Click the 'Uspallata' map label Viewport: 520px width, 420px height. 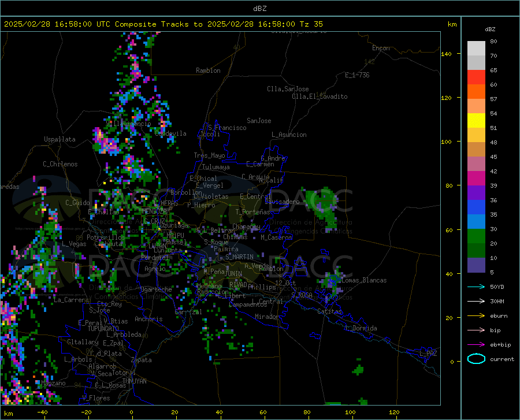click(x=60, y=139)
